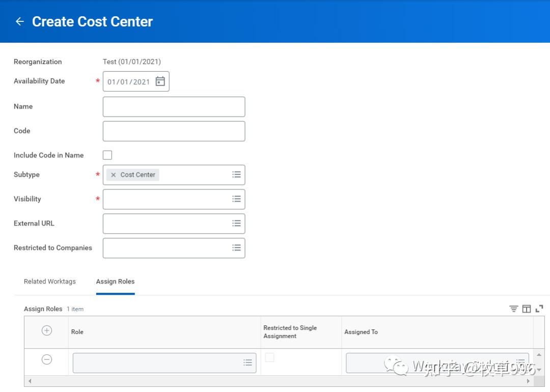550x392 pixels.
Task: Click the horizontal scrollbar arrow below the grid
Action: tap(30, 381)
